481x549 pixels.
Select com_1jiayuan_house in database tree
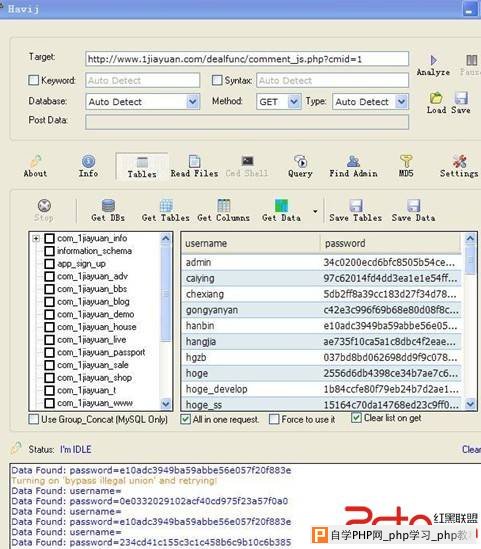[x=97, y=327]
